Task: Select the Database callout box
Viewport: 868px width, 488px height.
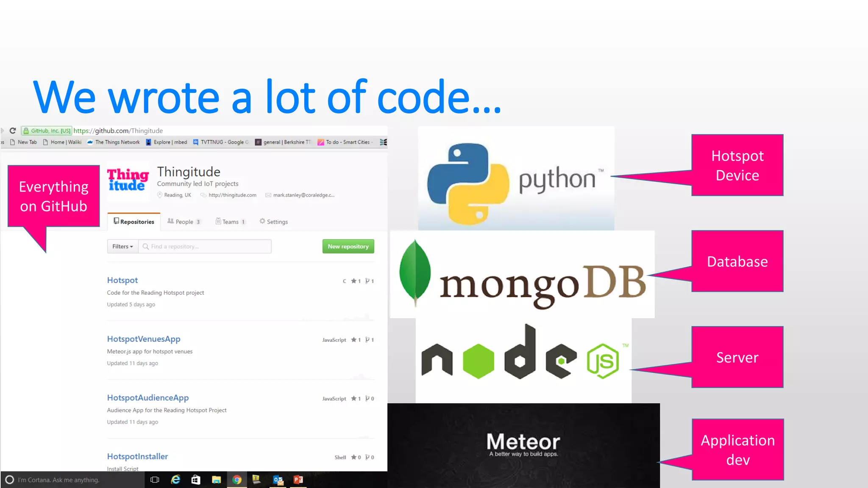Action: click(737, 261)
